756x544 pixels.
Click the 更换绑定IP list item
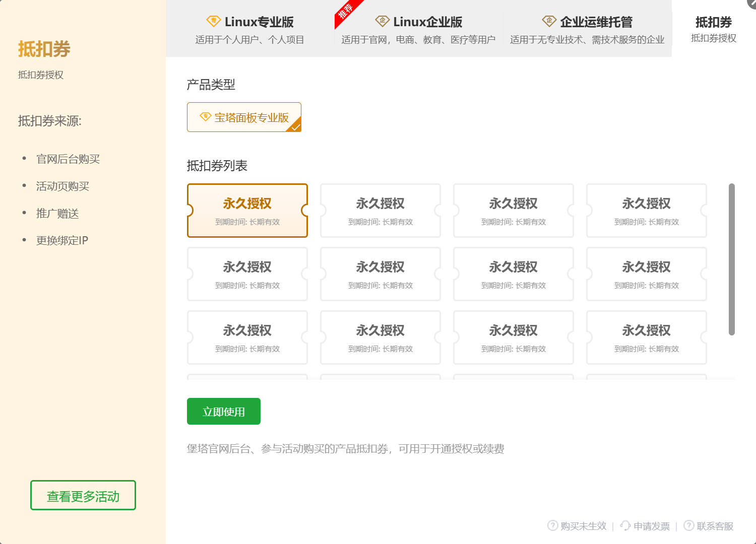61,240
